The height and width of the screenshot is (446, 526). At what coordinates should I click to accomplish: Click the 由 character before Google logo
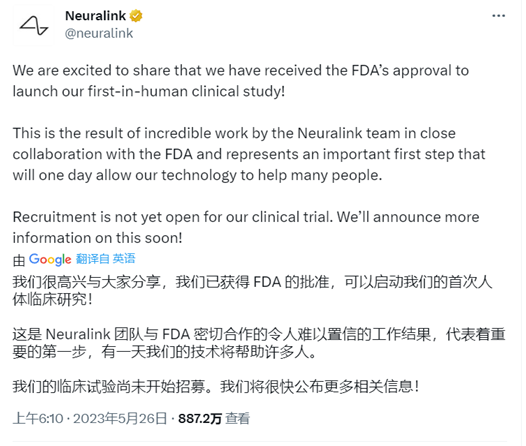coord(19,260)
